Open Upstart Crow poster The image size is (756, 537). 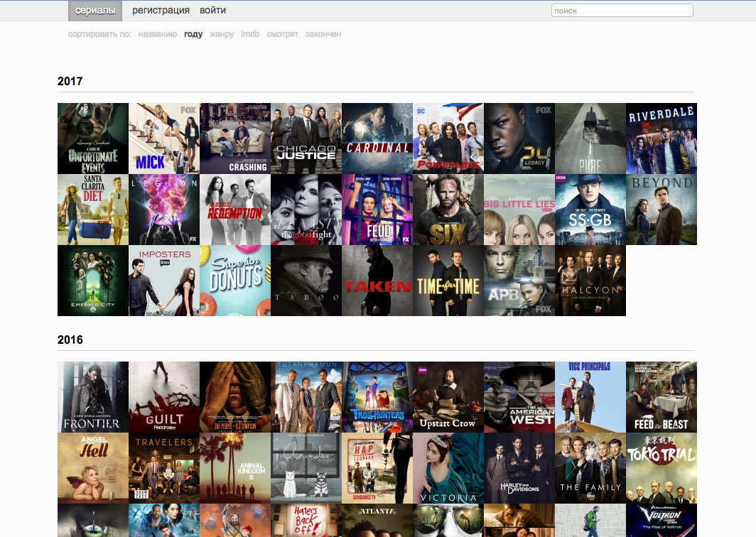(448, 397)
